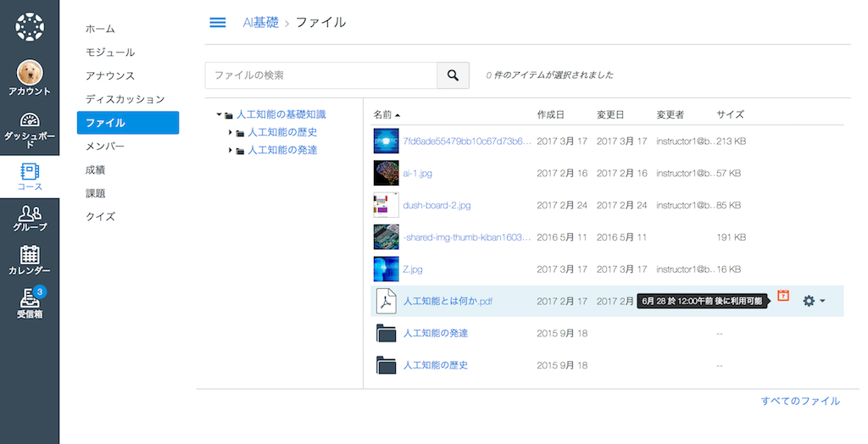Click the magnifier search button

pos(453,75)
